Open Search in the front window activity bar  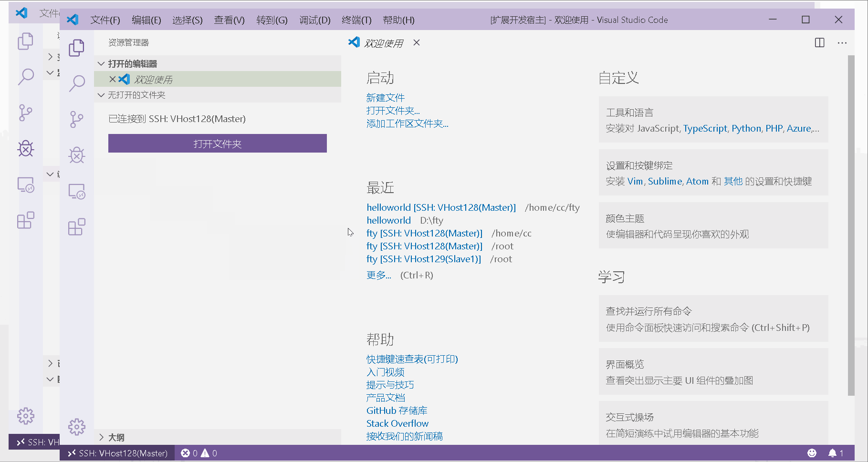[x=76, y=83]
